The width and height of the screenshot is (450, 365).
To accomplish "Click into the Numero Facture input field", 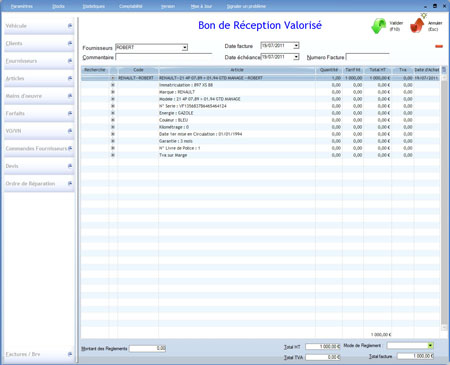I will coord(368,57).
